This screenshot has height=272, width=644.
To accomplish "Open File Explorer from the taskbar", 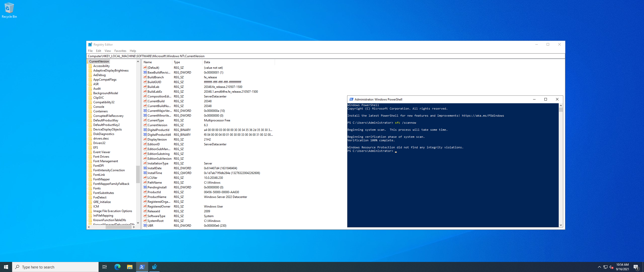I will (x=130, y=267).
